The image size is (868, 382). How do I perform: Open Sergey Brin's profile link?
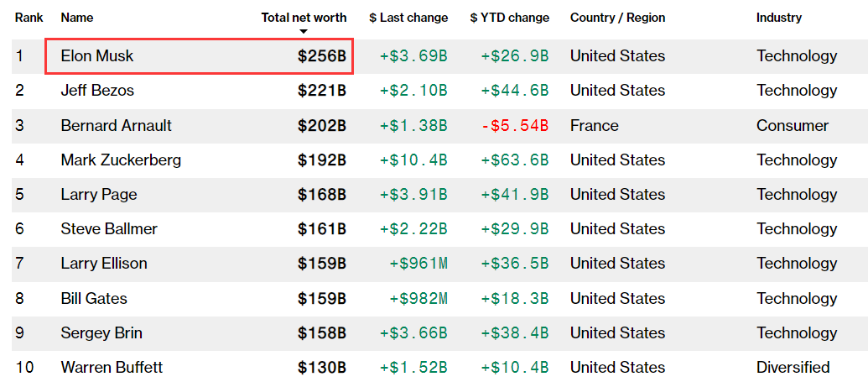click(101, 333)
